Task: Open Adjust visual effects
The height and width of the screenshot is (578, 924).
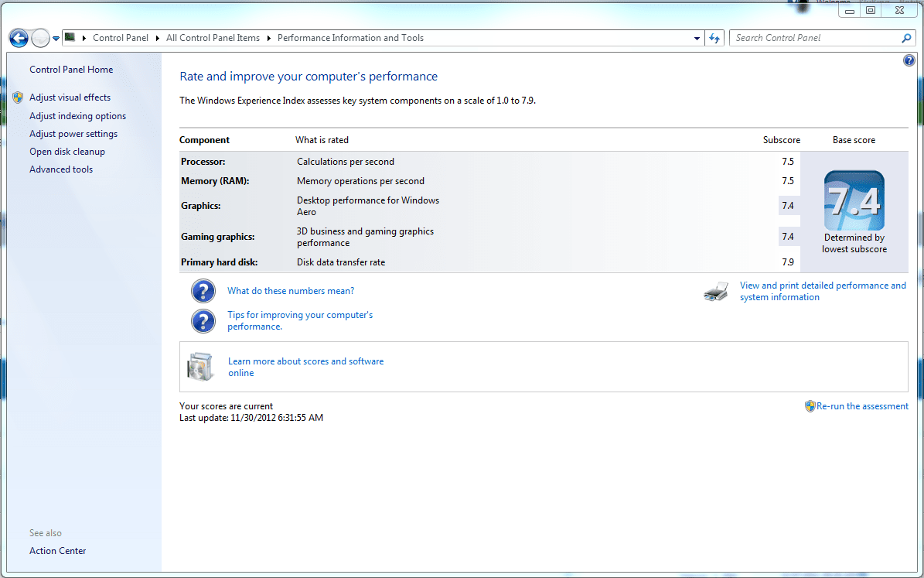Action: point(70,97)
